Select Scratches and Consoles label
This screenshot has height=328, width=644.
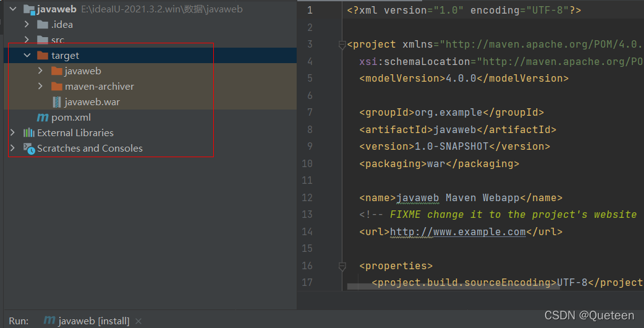(x=90, y=149)
